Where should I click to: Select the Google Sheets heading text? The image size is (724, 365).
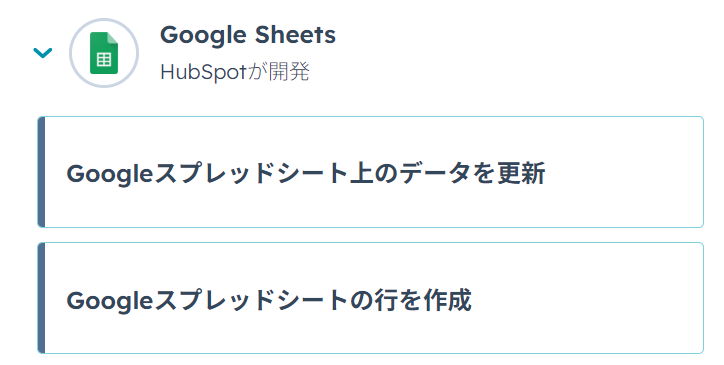click(x=248, y=35)
